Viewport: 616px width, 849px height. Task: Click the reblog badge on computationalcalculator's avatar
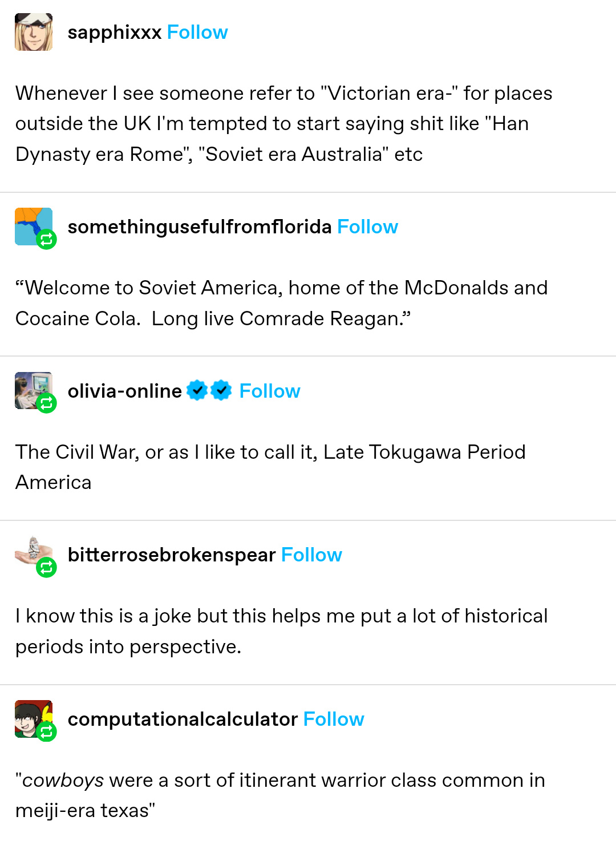click(46, 731)
